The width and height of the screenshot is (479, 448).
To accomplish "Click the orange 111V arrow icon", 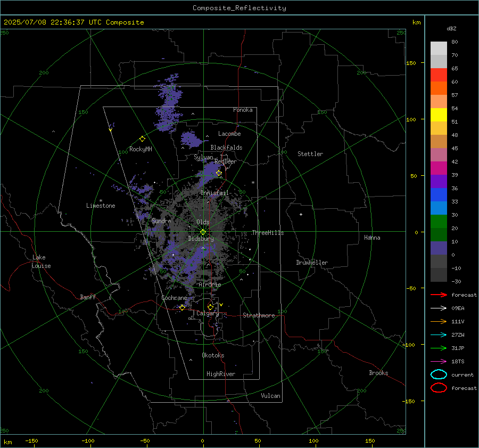I will 439,321.
